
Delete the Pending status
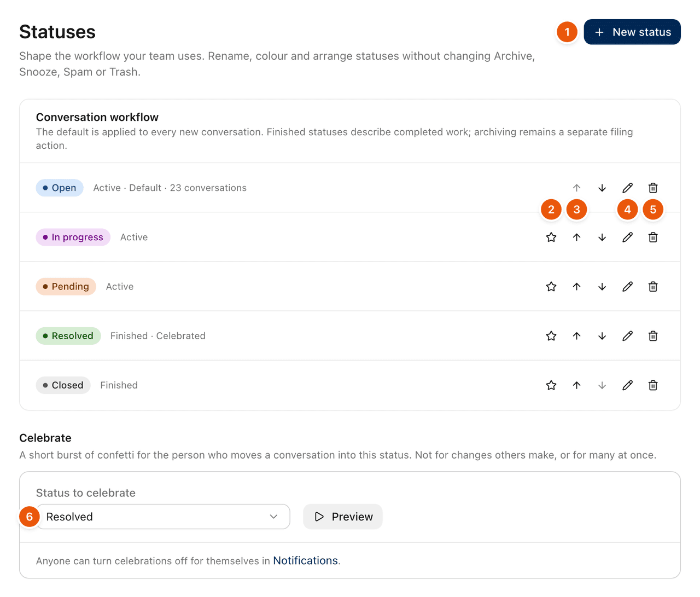653,286
